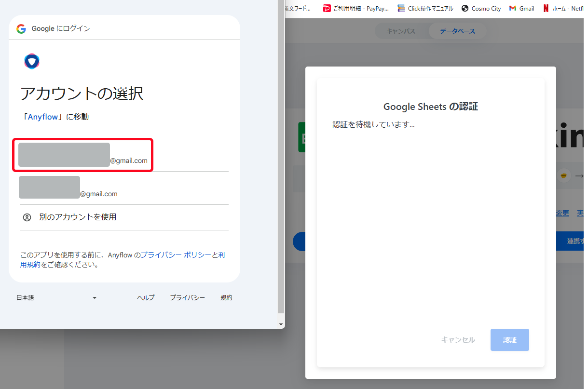Click the blue 認証 button
This screenshot has width=588, height=389.
point(510,340)
